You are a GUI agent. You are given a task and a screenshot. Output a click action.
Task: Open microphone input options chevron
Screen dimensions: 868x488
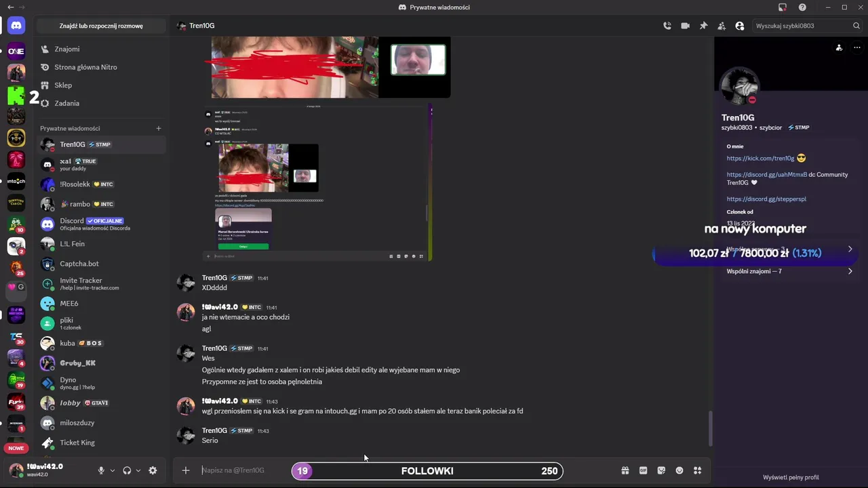tap(113, 470)
